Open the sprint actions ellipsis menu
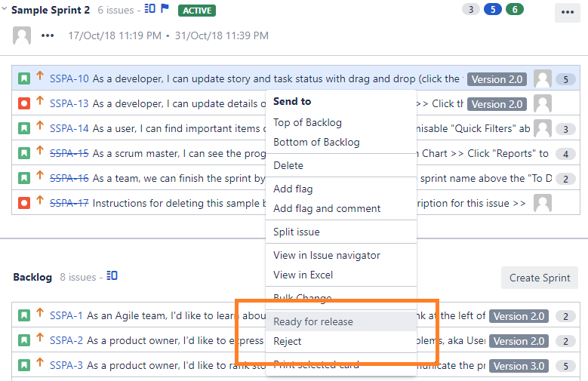The image size is (588, 381). 568,12
